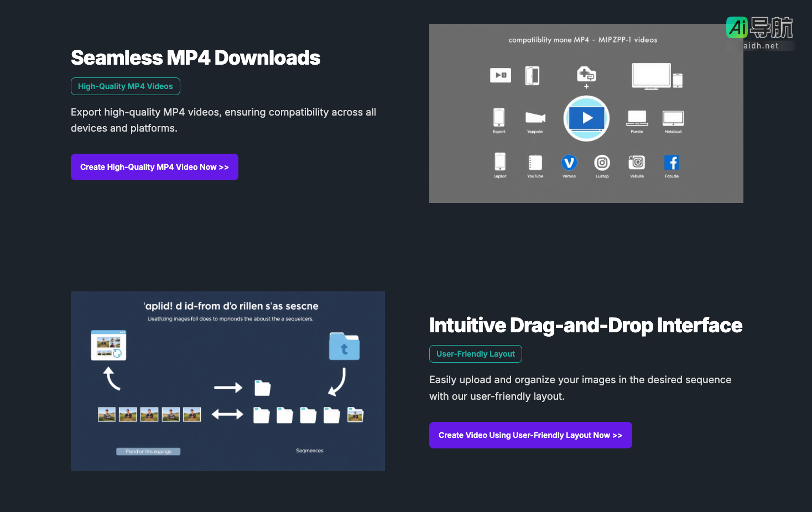Click the Facebook icon in the compatibility image
This screenshot has width=812, height=512.
[x=672, y=163]
